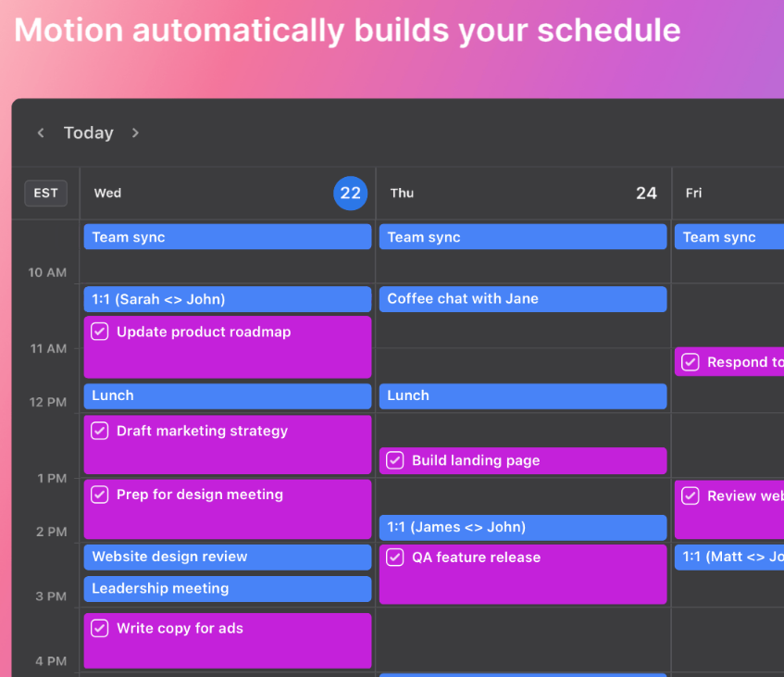The height and width of the screenshot is (677, 784).
Task: Open the Leadership meeting event
Action: (227, 588)
